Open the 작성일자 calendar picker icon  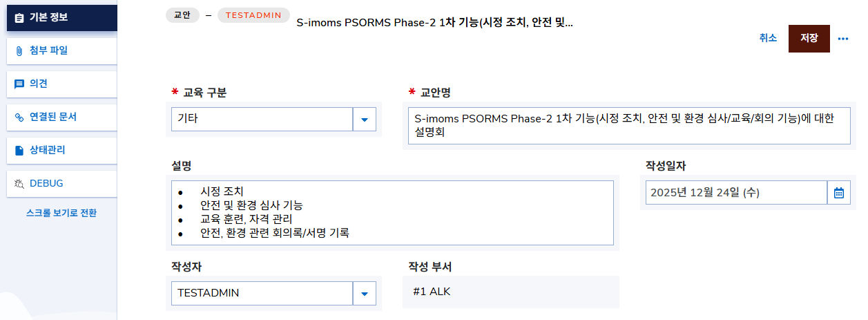coord(838,192)
